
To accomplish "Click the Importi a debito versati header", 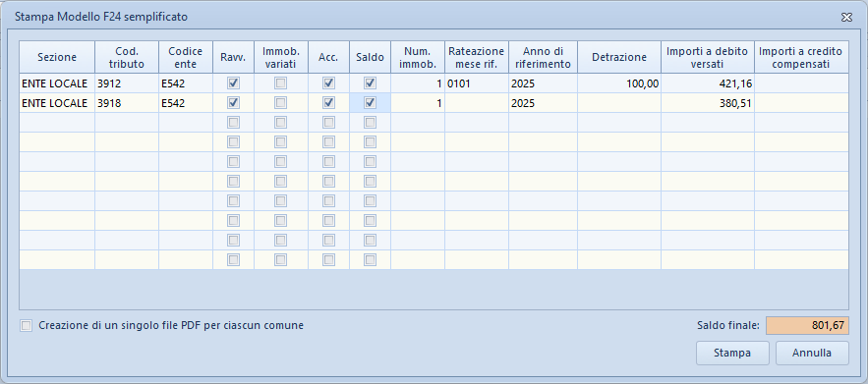I will (708, 56).
